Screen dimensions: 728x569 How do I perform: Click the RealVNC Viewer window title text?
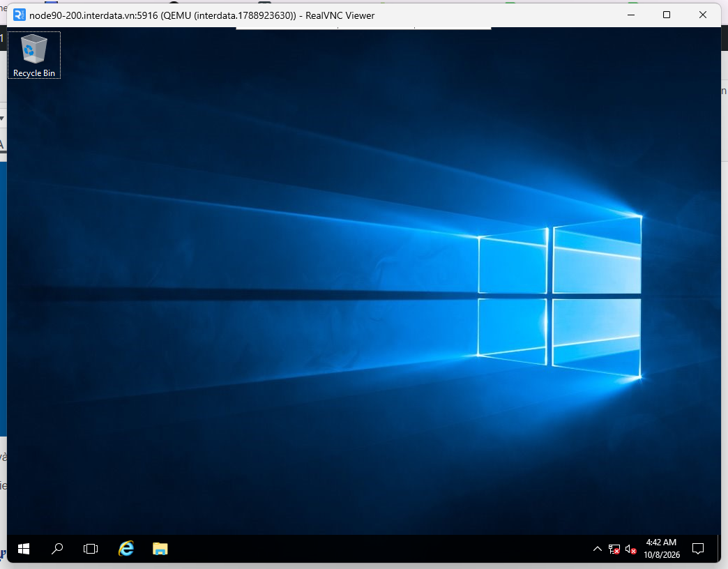click(x=202, y=15)
